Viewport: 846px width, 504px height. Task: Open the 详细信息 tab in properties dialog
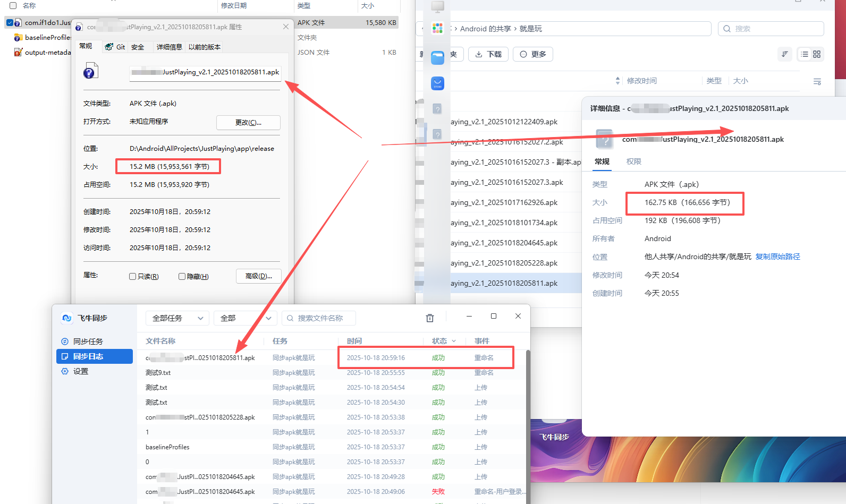pyautogui.click(x=169, y=47)
